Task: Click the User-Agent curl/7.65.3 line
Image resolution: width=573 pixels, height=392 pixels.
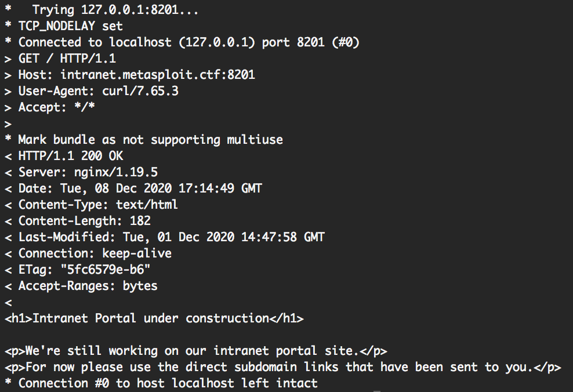Action: coord(98,91)
